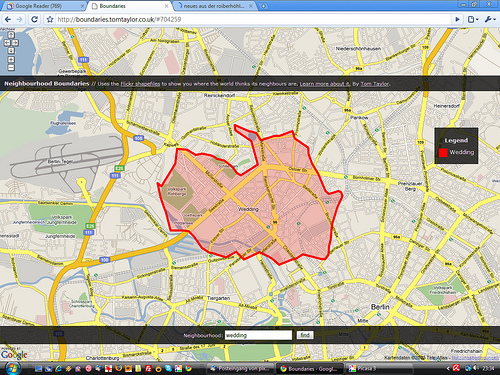Image resolution: width=500 pixels, height=375 pixels.
Task: Switch to the neues aus der roiberhöhl tab
Action: tap(215, 6)
